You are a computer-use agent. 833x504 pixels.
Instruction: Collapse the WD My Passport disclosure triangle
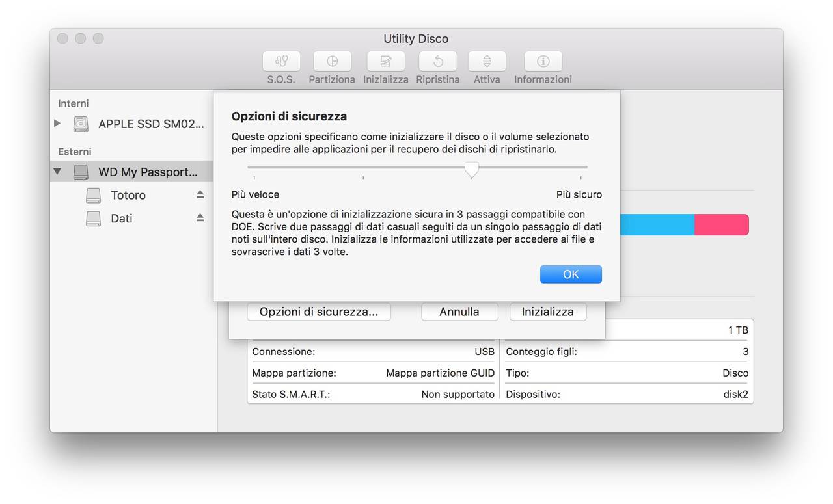click(58, 172)
